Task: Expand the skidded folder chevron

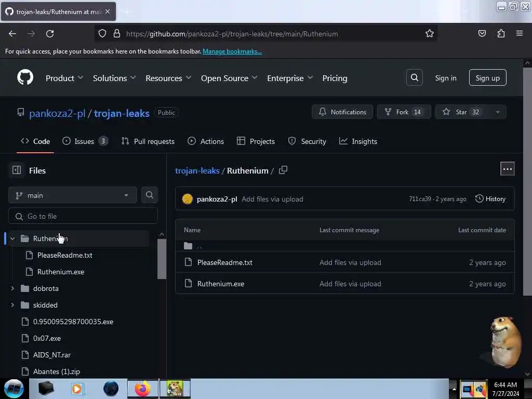Action: click(x=12, y=305)
